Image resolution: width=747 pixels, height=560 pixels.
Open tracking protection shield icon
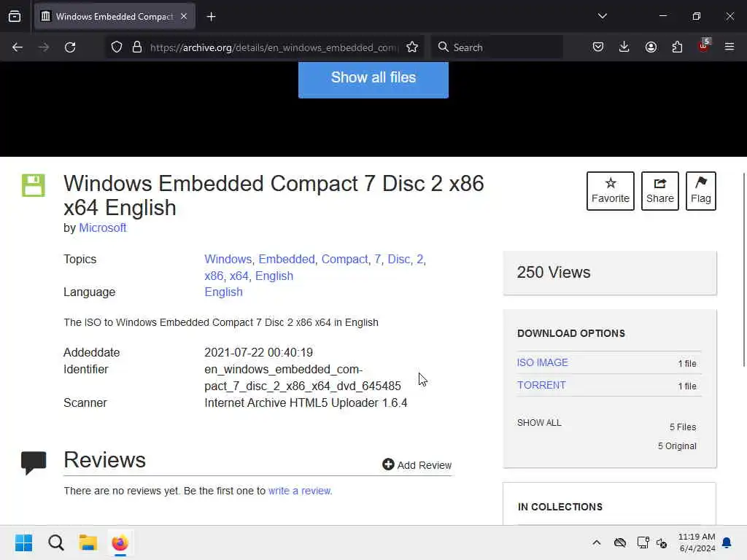click(x=117, y=47)
